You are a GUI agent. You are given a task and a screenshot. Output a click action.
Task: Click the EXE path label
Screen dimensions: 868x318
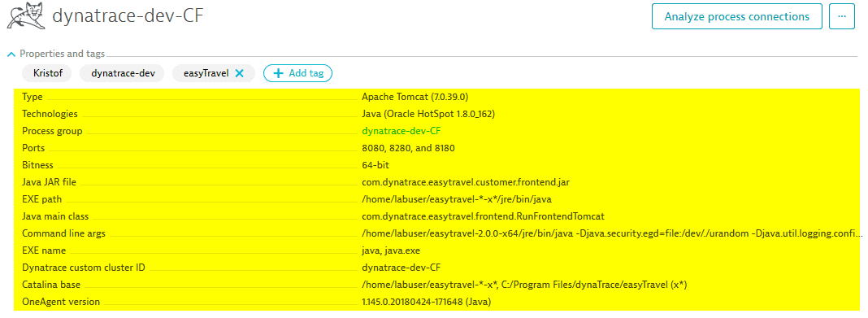point(42,199)
